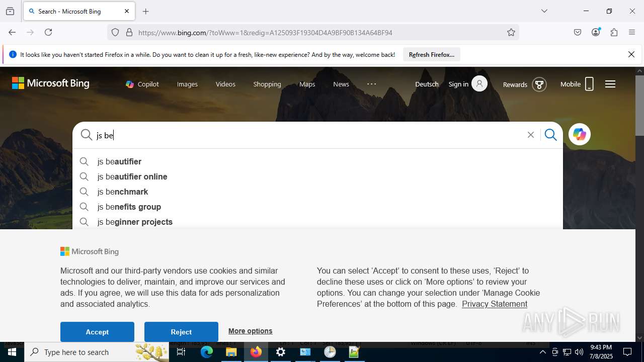
Task: Switch language to Deutsch
Action: [x=427, y=84]
